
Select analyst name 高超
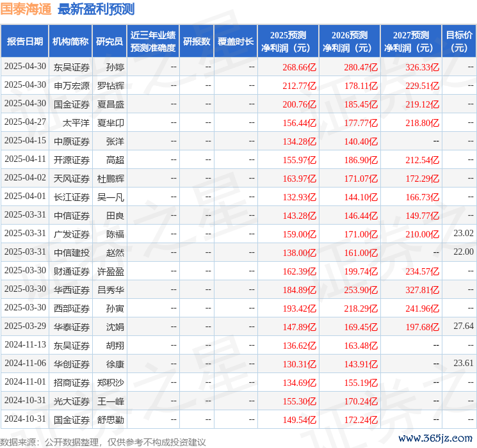click(x=115, y=160)
